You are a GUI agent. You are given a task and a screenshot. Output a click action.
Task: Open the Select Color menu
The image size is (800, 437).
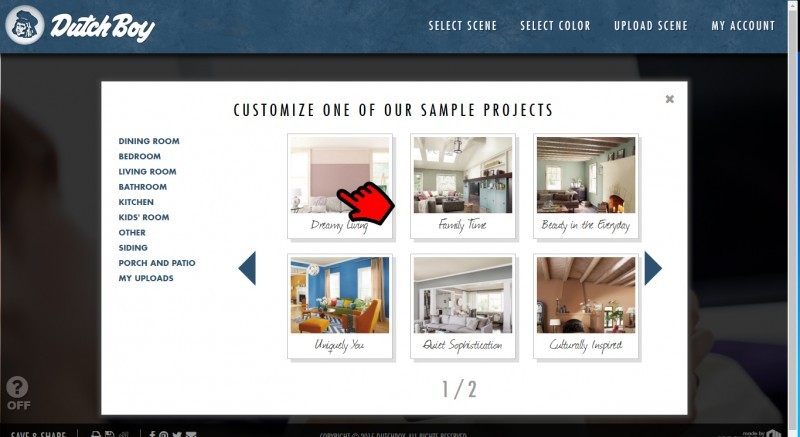click(x=555, y=25)
